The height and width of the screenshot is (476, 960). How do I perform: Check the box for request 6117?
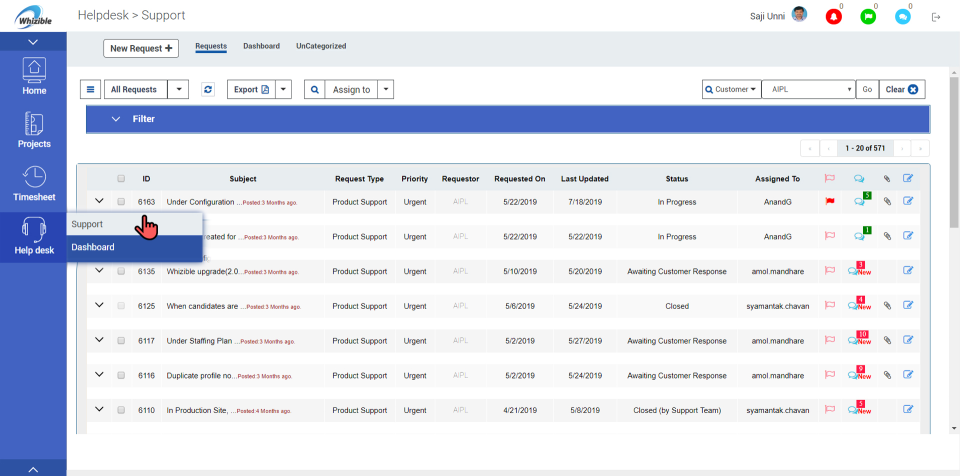tap(121, 340)
